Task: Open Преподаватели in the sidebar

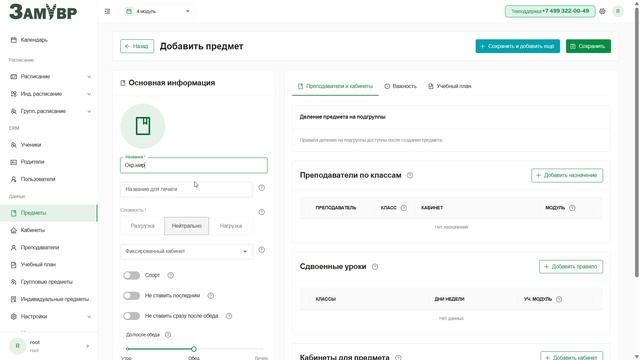Action: (49, 247)
